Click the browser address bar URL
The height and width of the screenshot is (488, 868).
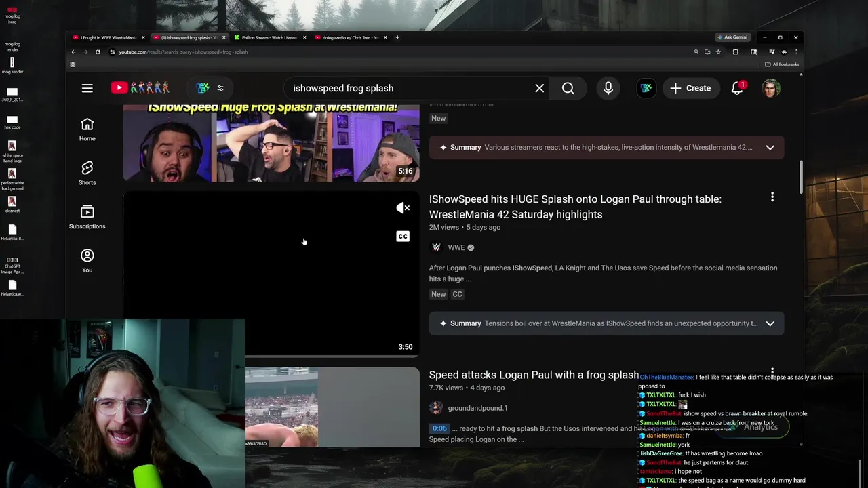point(183,52)
